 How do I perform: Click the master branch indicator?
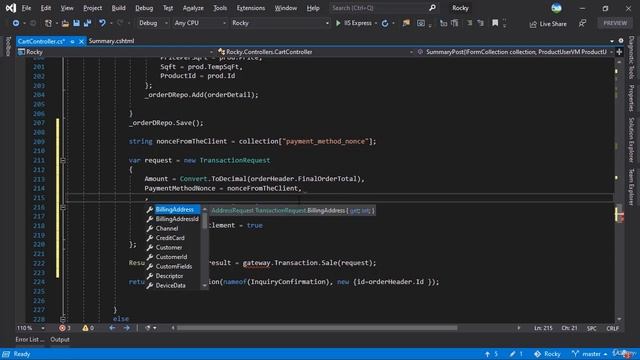589,354
